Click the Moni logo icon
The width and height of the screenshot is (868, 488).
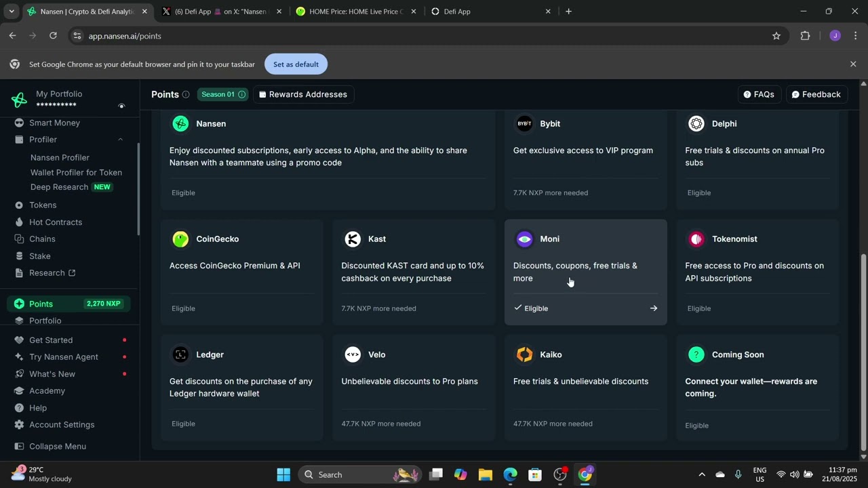[524, 239]
